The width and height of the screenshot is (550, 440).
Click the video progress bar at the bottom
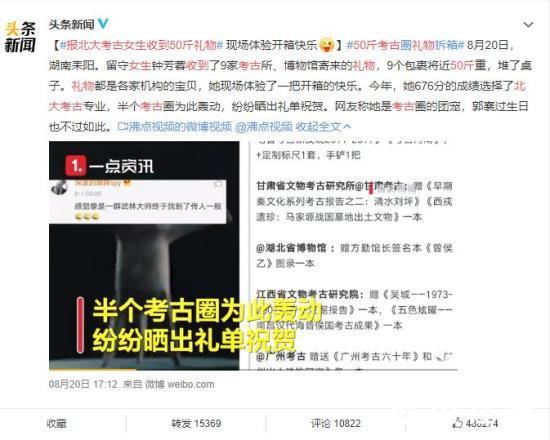click(x=144, y=369)
